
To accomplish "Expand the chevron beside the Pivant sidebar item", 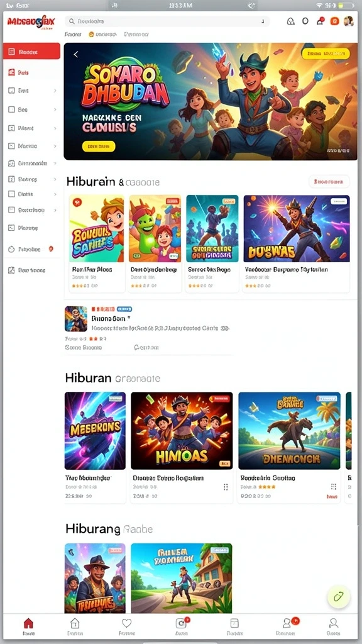I will [x=55, y=128].
